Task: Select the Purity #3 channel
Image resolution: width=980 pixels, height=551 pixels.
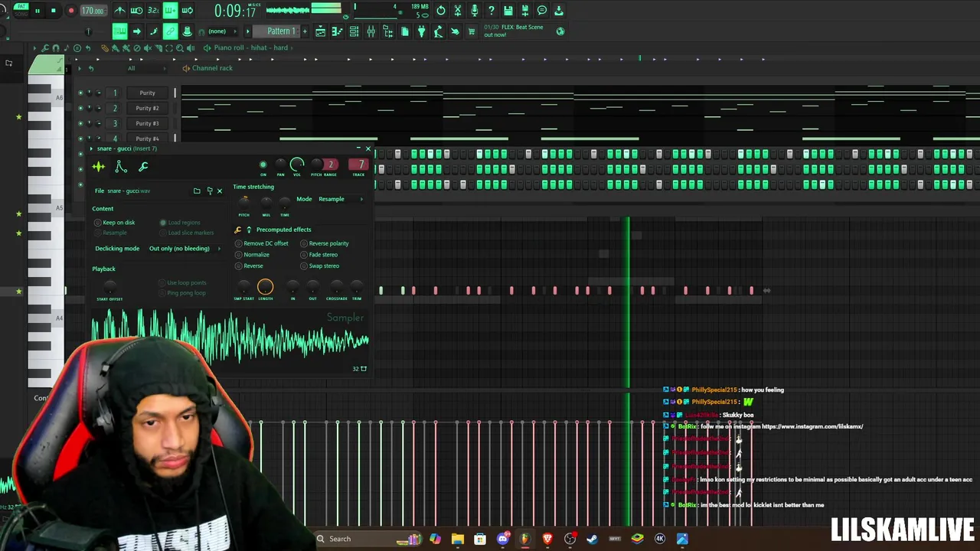Action: (147, 123)
